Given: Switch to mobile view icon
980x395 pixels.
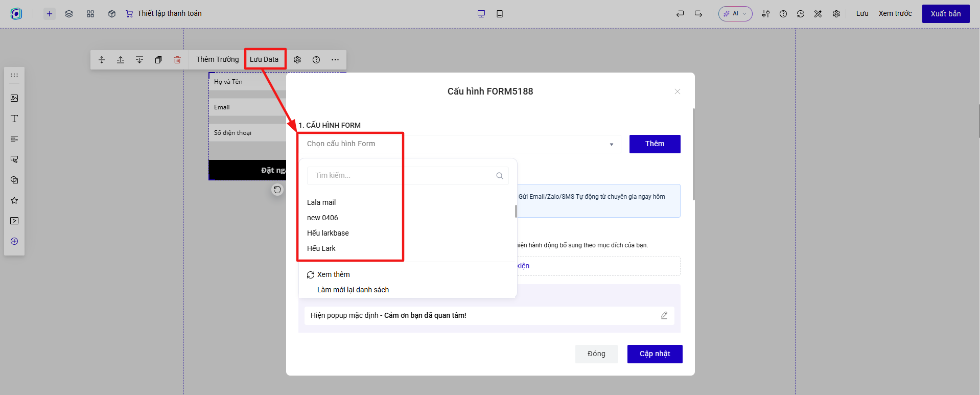Looking at the screenshot, I should pyautogui.click(x=500, y=14).
